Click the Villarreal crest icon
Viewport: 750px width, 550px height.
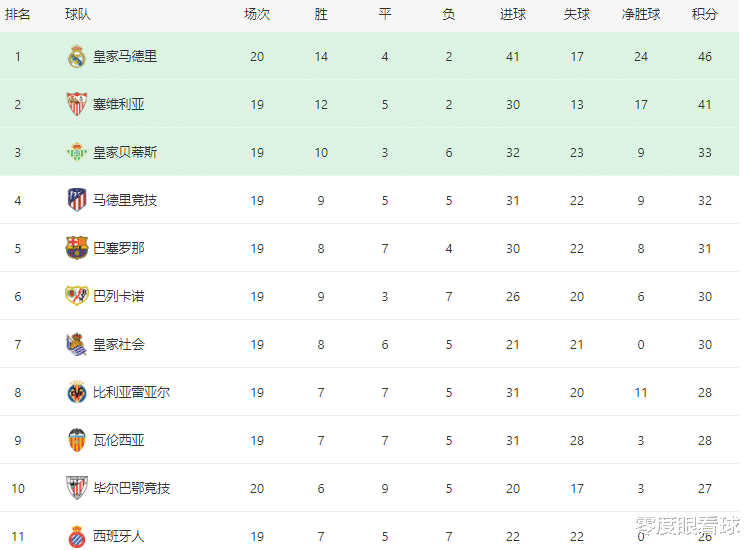[x=77, y=392]
